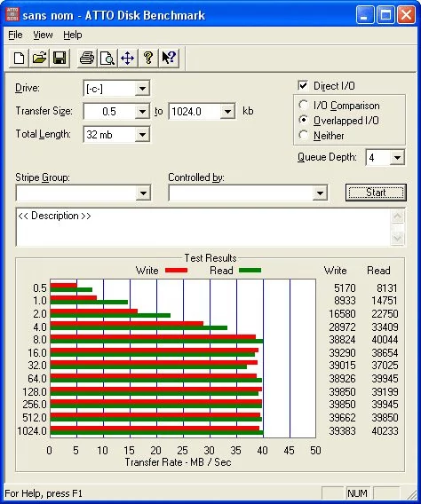Click the read value 8131

point(387,288)
